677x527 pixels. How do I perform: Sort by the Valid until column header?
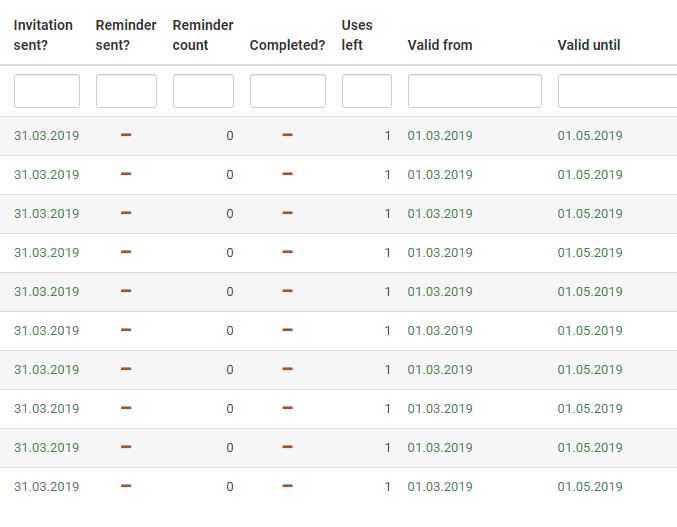[589, 45]
